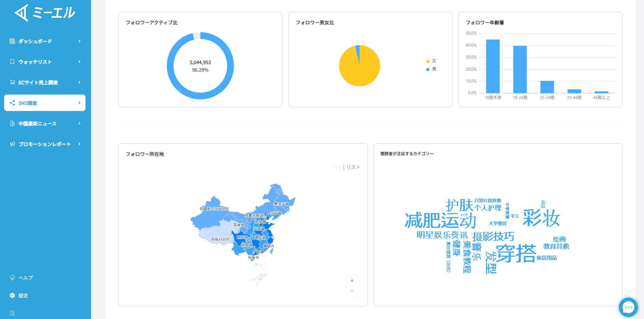
Task: Click 海南省 label on the map
Action: click(x=253, y=257)
